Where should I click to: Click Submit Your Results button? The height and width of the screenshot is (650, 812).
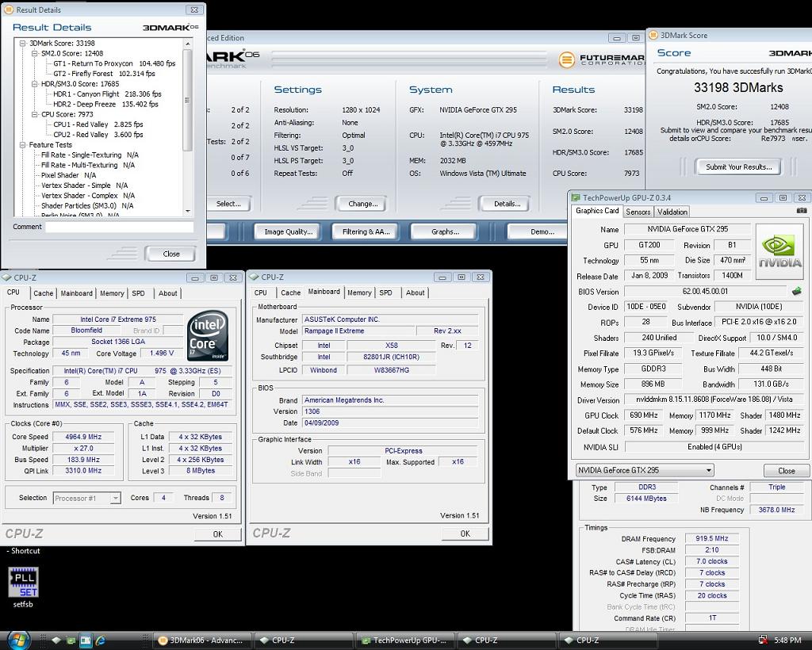click(x=739, y=166)
